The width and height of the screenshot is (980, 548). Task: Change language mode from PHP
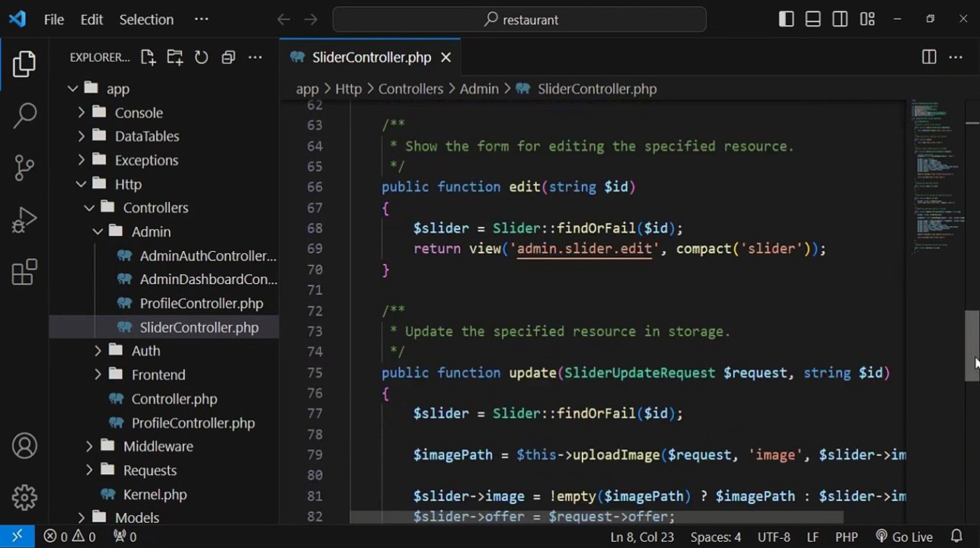coord(847,537)
